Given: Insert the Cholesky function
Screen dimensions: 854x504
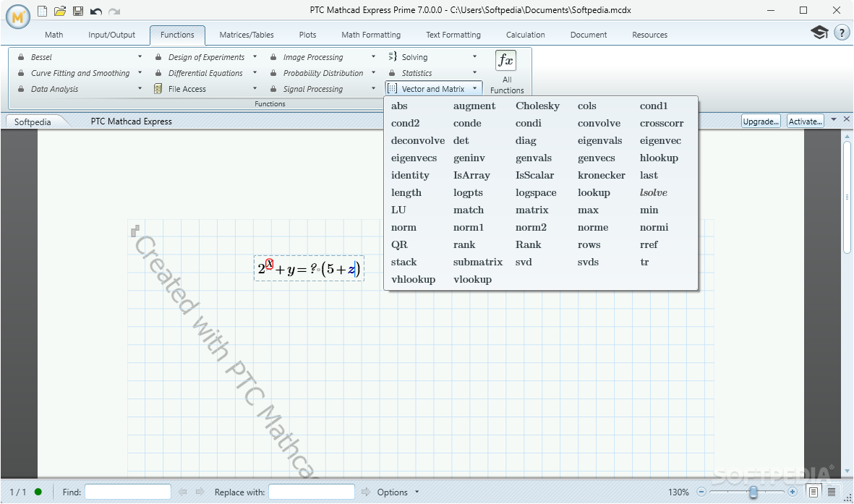Looking at the screenshot, I should (x=537, y=106).
